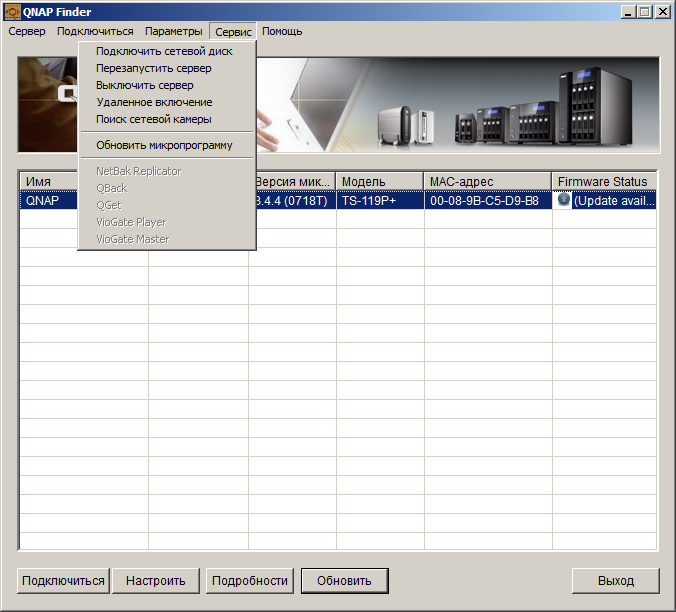The height and width of the screenshot is (612, 676).
Task: Choose Подключить сетевой диск
Action: click(x=168, y=51)
